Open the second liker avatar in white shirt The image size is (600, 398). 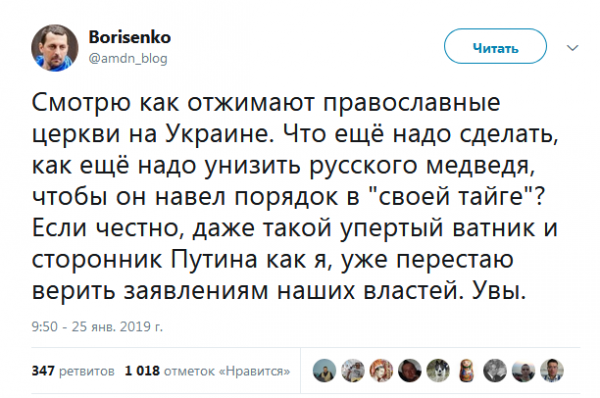(x=353, y=371)
